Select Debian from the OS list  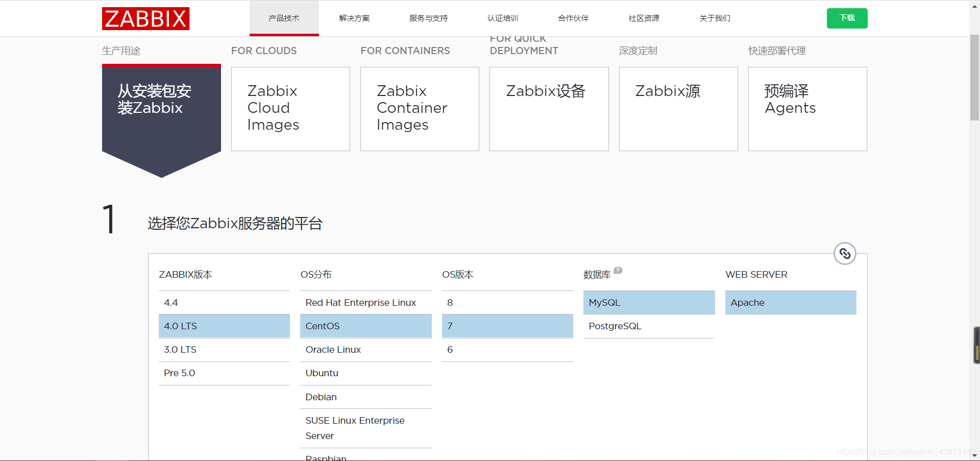(365, 397)
